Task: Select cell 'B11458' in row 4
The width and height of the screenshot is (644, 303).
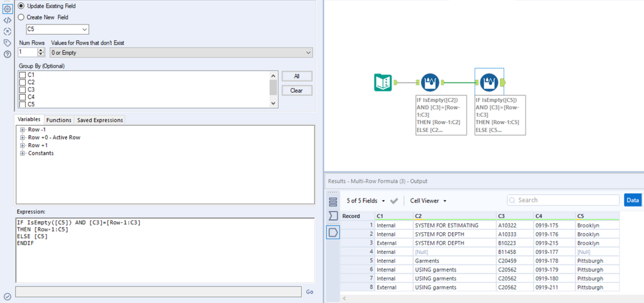Action: [x=514, y=251]
